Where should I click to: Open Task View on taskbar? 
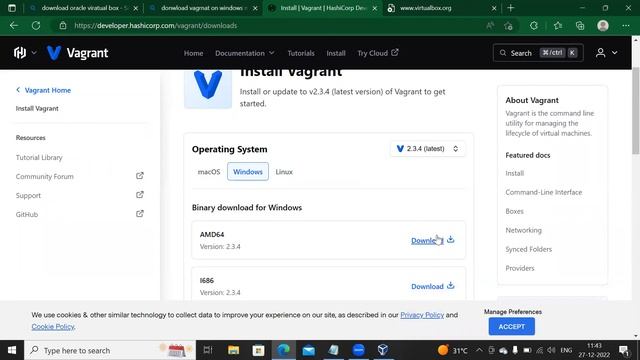[208, 350]
